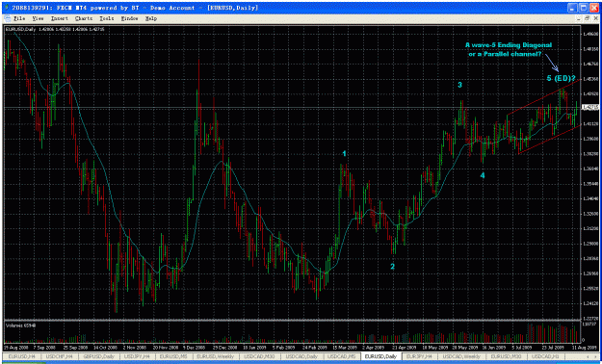The width and height of the screenshot is (602, 364).
Task: Switch to the USDJPY,H4 chart tab
Action: [x=137, y=356]
